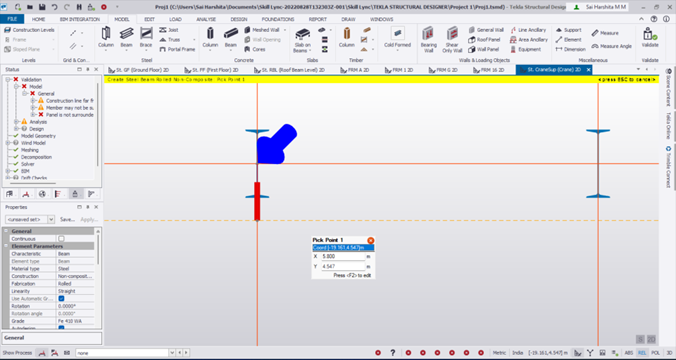
Task: Expand the Analysis tree node
Action: coord(16,122)
